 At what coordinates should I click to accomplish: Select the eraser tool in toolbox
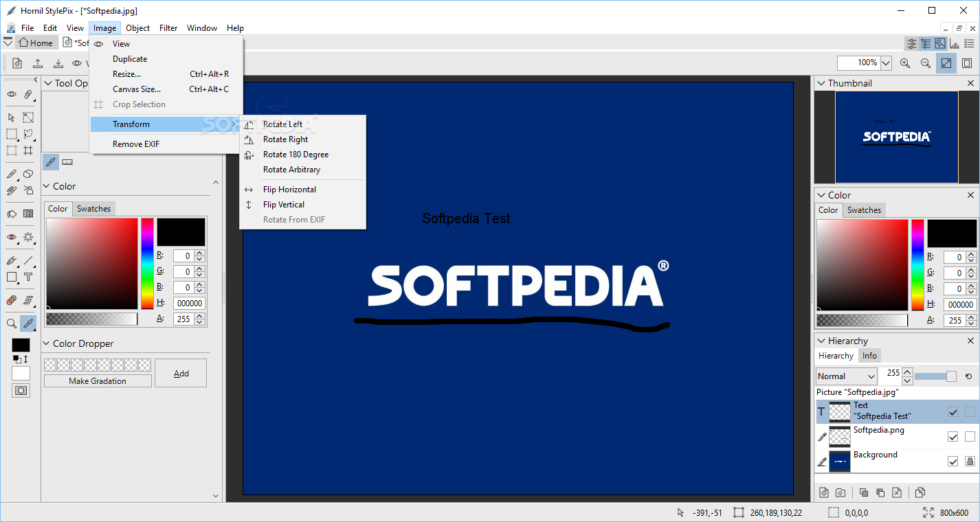[28, 174]
